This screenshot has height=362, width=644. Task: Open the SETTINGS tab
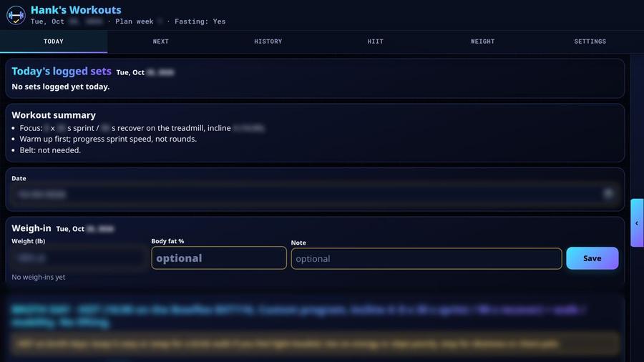(590, 41)
